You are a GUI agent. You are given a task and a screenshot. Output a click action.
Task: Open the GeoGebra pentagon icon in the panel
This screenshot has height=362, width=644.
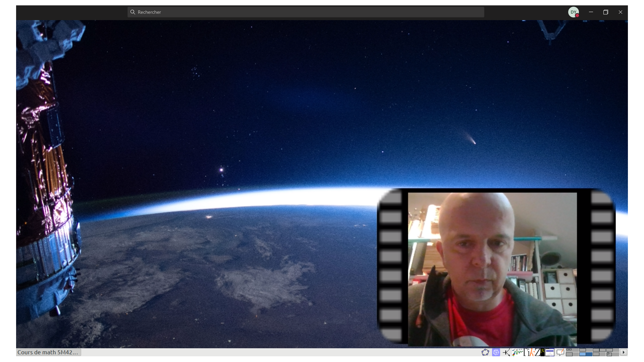(x=485, y=352)
